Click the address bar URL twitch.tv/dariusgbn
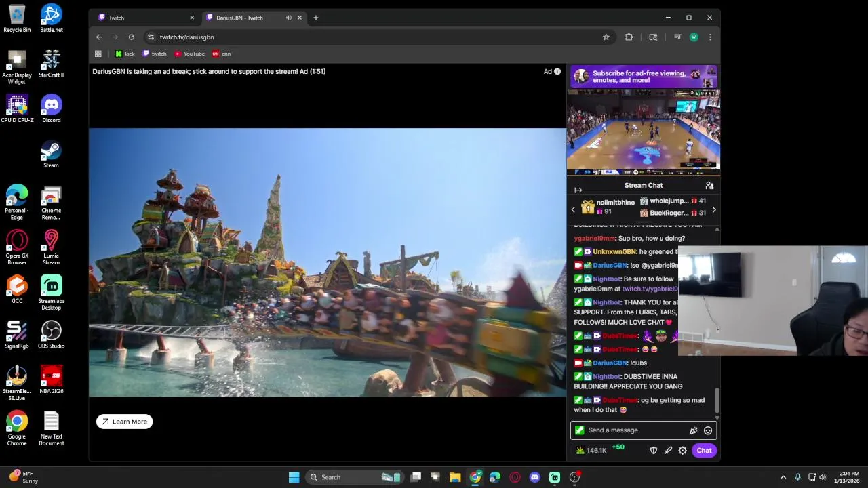868x488 pixels. click(x=186, y=37)
